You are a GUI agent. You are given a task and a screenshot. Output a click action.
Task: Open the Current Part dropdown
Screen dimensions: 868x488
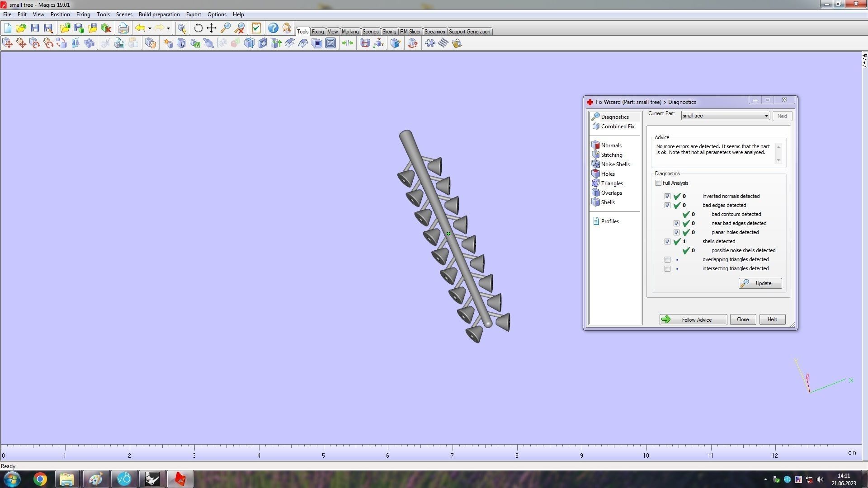click(766, 116)
